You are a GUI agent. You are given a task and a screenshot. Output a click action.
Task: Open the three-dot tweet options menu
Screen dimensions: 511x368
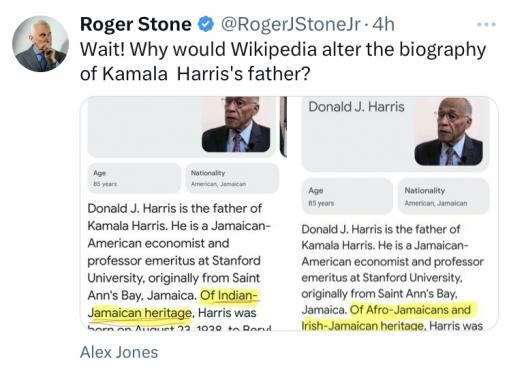click(486, 24)
